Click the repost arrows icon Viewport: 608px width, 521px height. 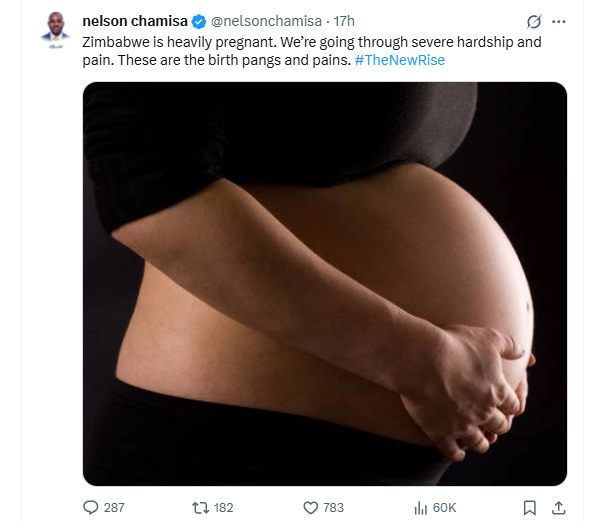[x=200, y=507]
